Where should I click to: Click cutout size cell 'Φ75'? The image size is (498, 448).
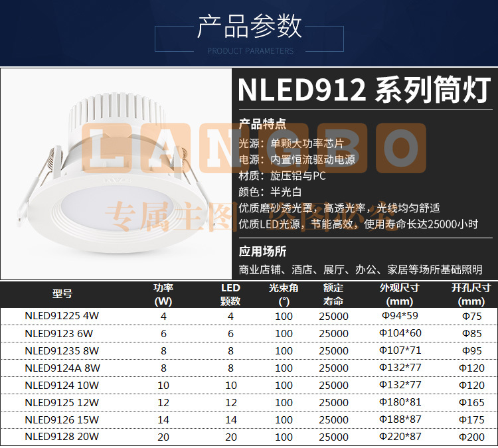[x=471, y=316]
